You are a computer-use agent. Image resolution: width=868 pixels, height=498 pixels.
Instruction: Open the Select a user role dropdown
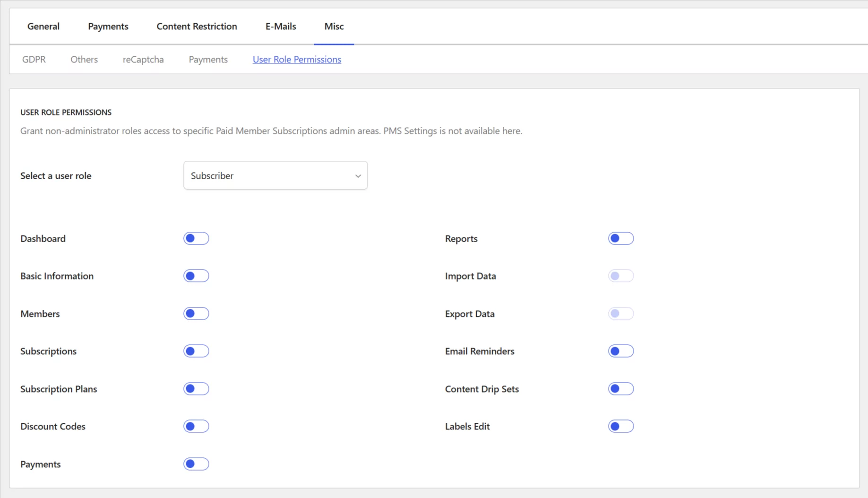pos(275,175)
